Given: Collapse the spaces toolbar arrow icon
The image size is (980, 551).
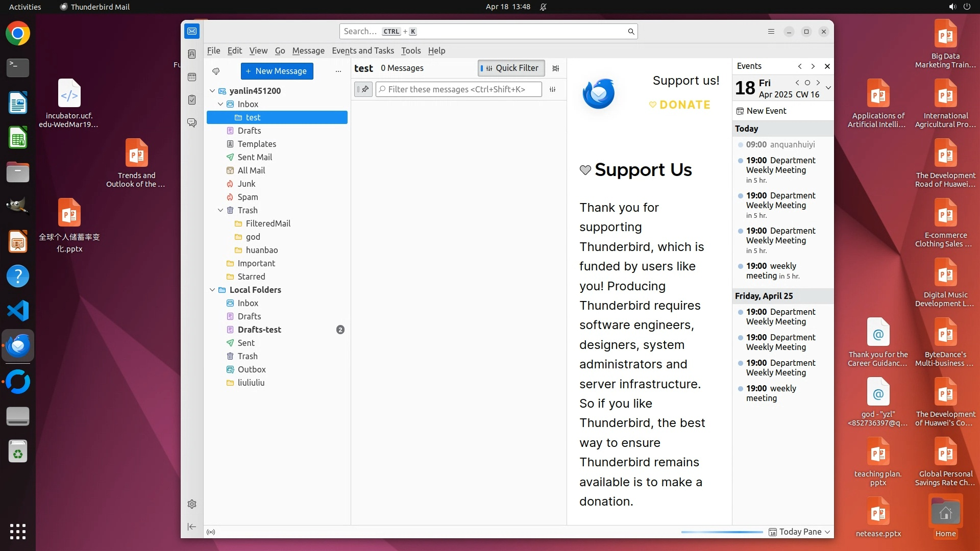Looking at the screenshot, I should click(192, 527).
